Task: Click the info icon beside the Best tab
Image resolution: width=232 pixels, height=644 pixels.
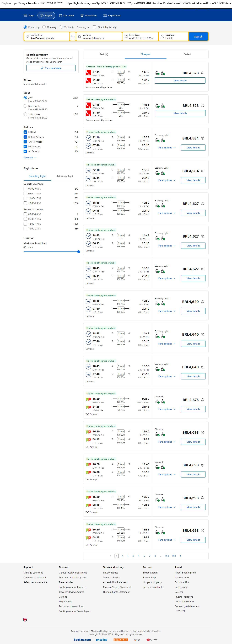Action: (x=107, y=55)
